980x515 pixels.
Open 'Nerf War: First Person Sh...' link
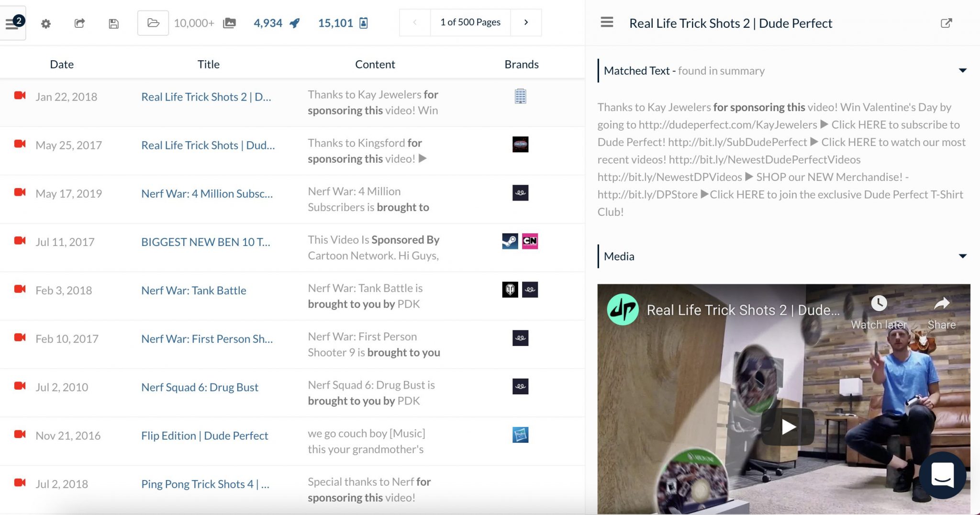tap(207, 338)
